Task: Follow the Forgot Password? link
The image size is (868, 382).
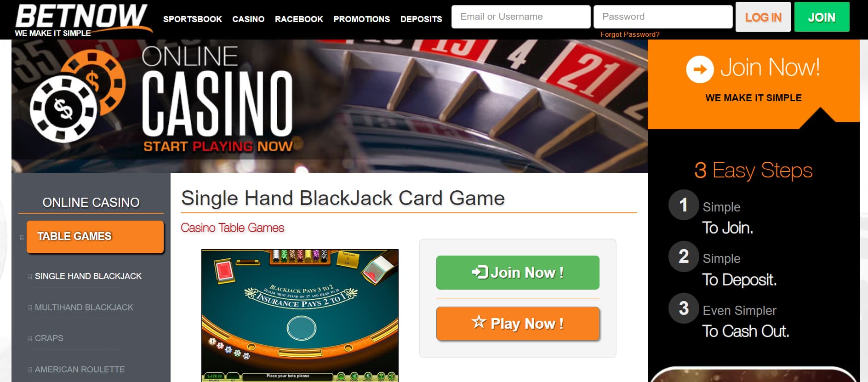Action: (x=630, y=34)
